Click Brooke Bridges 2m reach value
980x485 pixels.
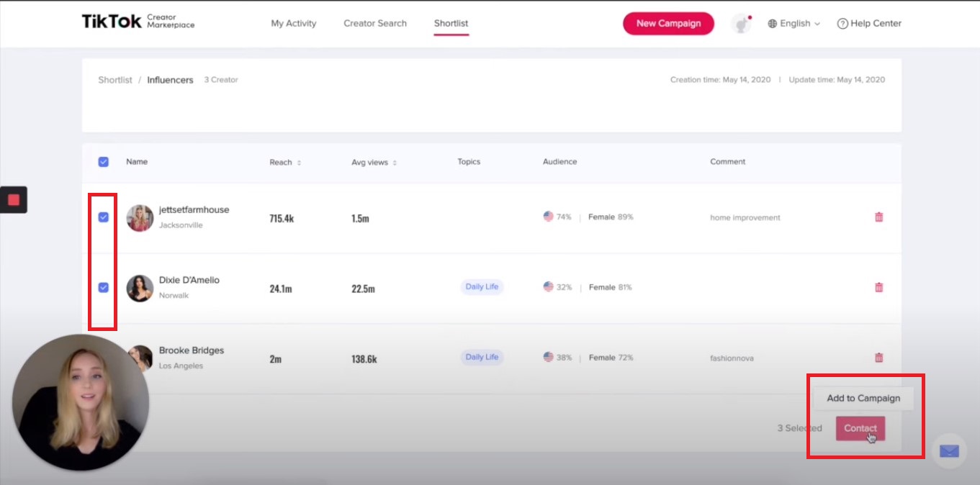pyautogui.click(x=275, y=358)
